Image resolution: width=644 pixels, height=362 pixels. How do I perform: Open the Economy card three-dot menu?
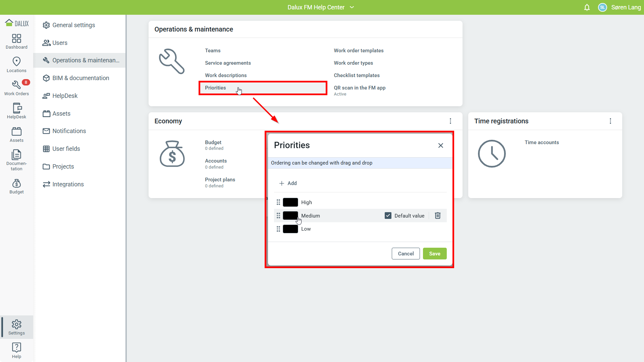[450, 121]
